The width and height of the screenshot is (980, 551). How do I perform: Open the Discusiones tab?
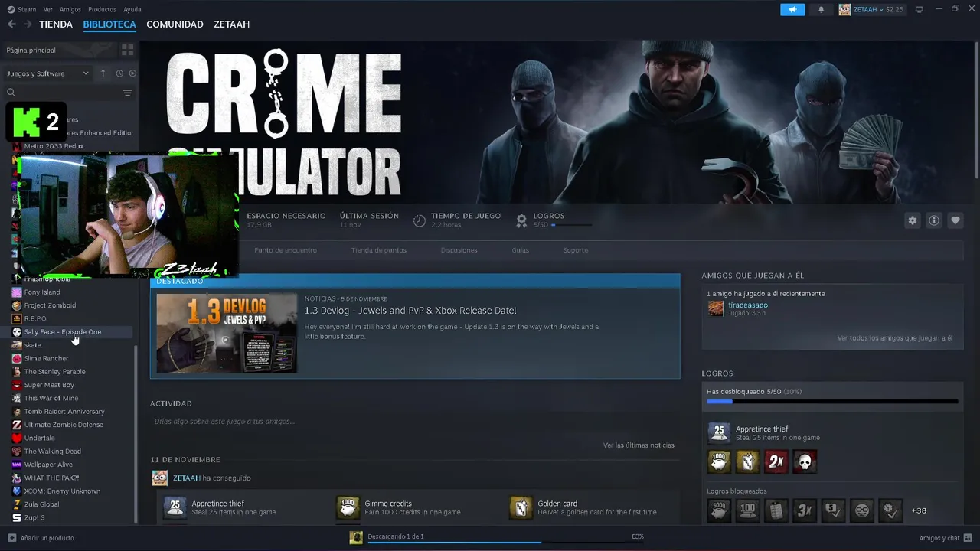pos(459,250)
